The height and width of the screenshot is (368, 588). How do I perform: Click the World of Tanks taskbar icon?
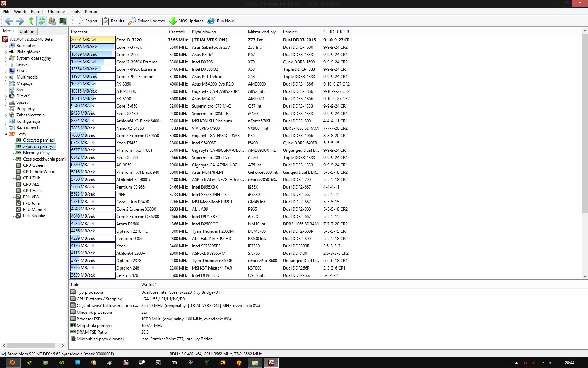coord(191,363)
